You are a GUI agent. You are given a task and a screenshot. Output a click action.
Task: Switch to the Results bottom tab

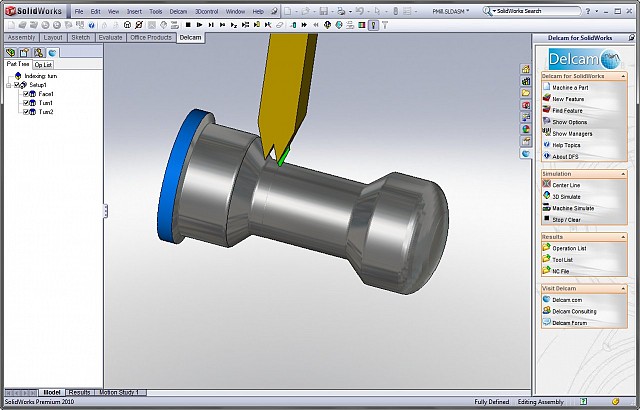pos(80,392)
